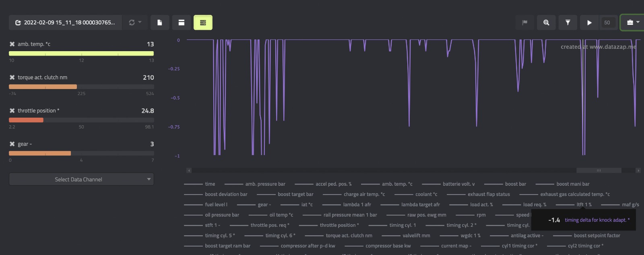Remove the amb. temp. channel with X

click(x=12, y=44)
